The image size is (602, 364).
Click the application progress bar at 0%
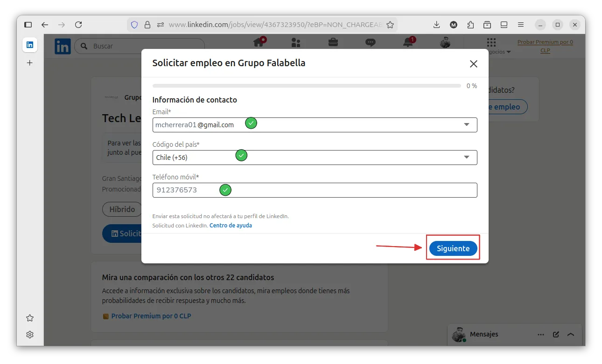coord(307,85)
